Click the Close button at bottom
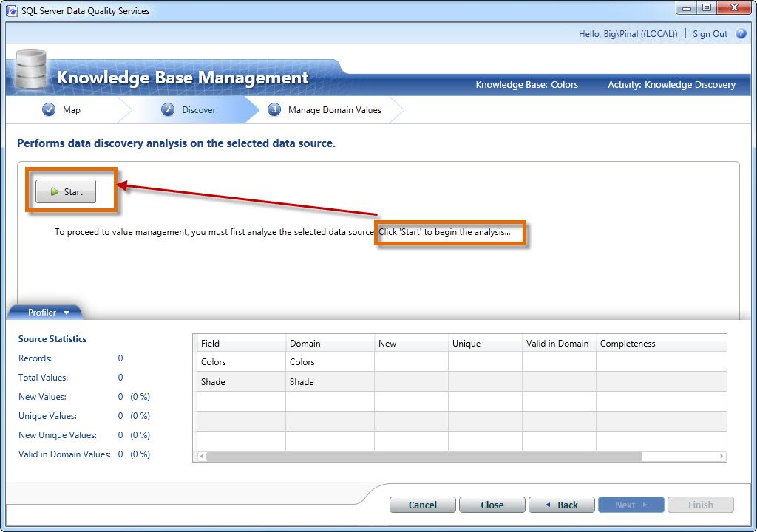The height and width of the screenshot is (532, 757). tap(492, 505)
